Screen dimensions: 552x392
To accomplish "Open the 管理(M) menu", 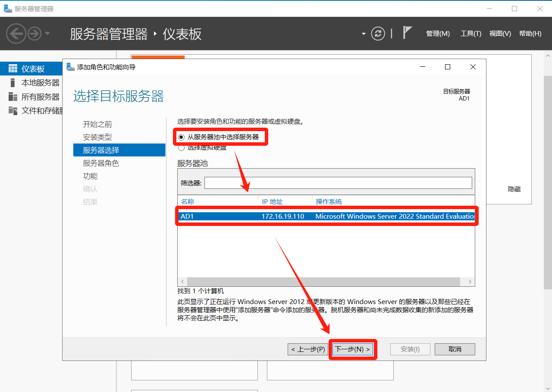I will [x=438, y=34].
